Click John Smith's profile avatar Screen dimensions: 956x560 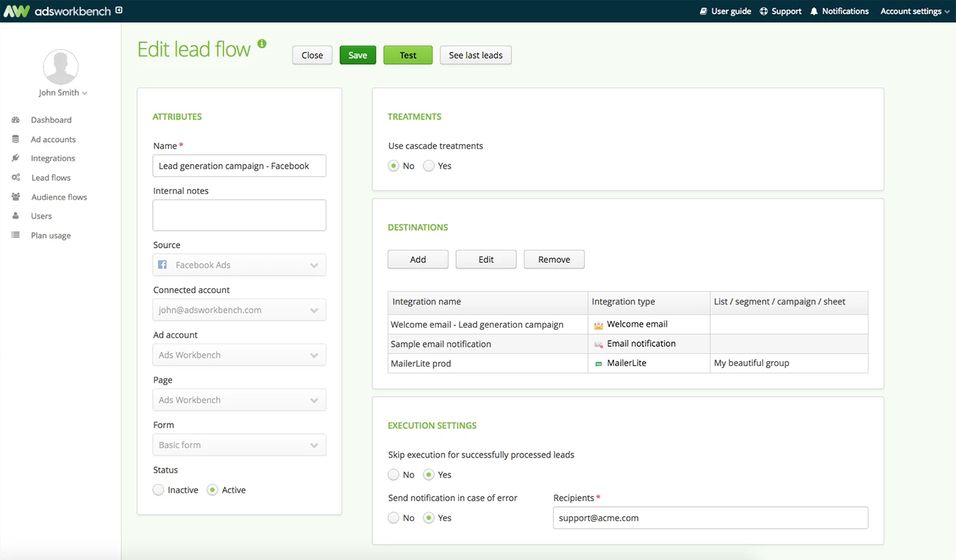point(61,67)
